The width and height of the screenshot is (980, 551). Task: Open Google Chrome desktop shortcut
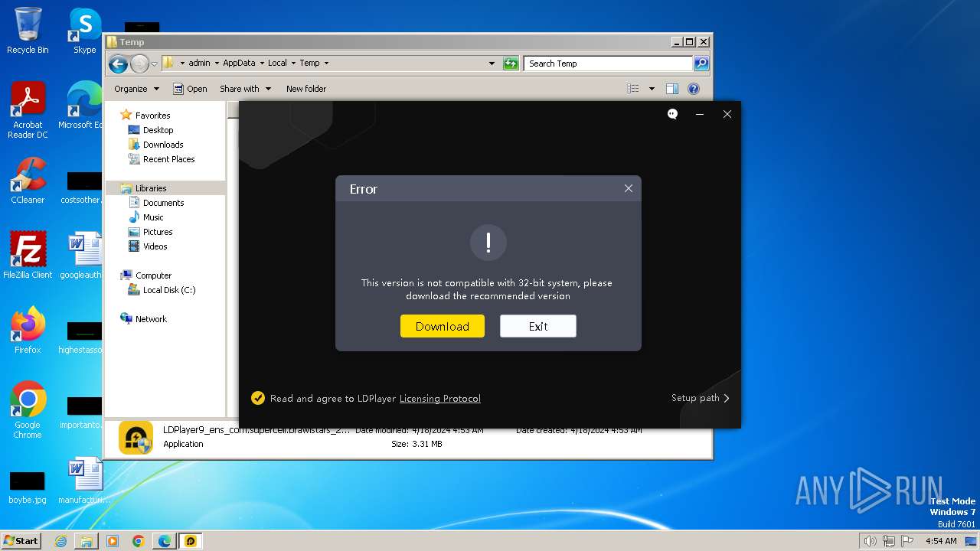pyautogui.click(x=28, y=410)
